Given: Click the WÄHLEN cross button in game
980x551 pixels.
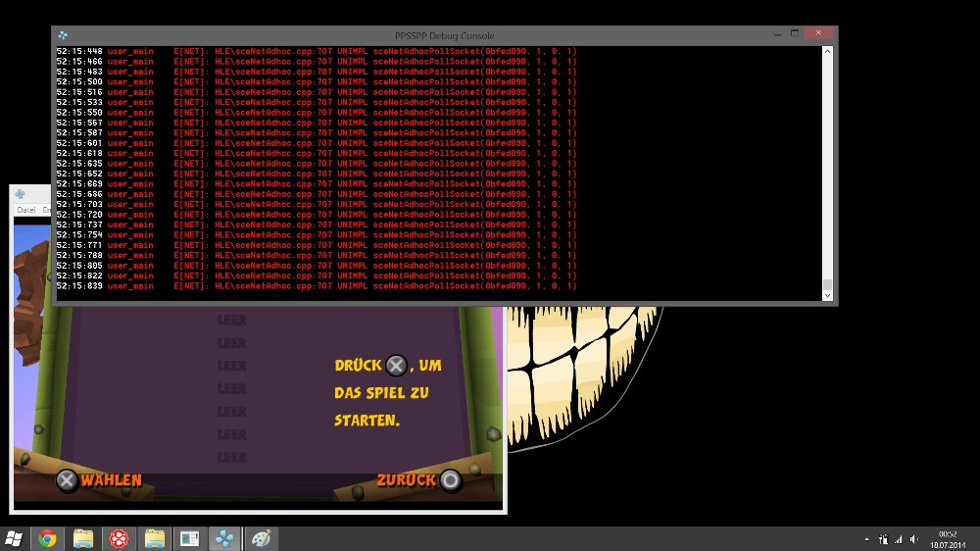Looking at the screenshot, I should tap(67, 480).
